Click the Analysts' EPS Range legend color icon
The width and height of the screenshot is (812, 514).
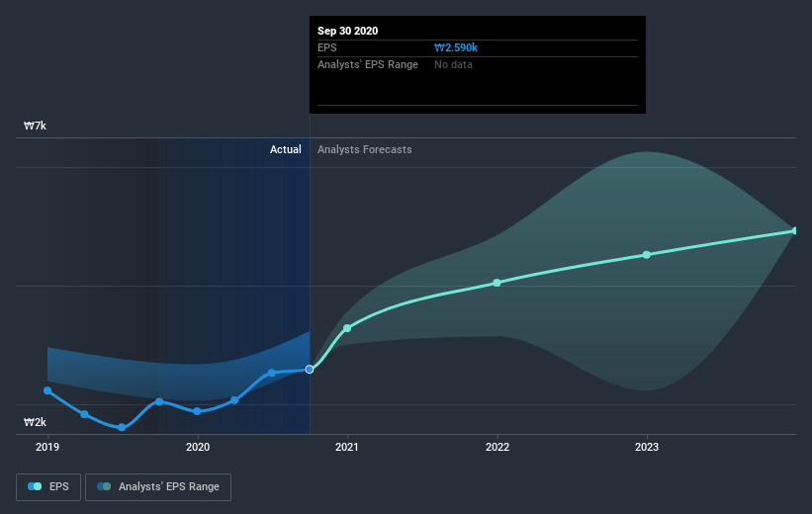(x=104, y=486)
